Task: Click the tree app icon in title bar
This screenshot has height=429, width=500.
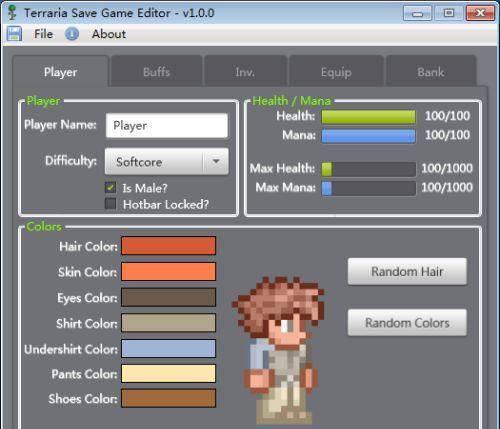Action: click(12, 13)
